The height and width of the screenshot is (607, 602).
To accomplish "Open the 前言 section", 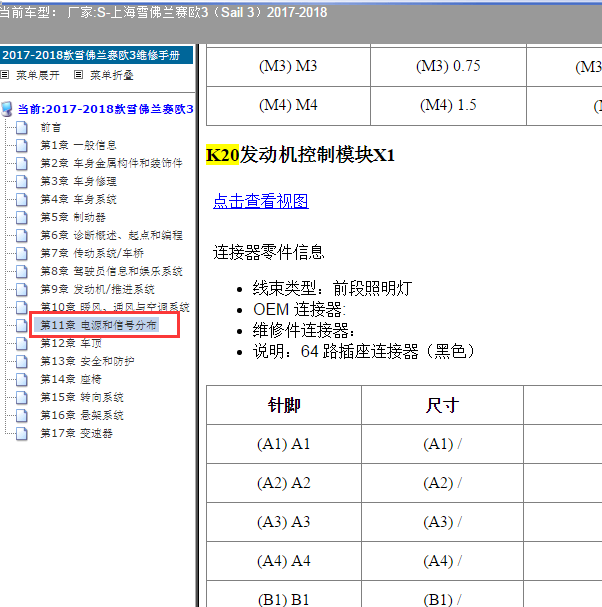I will [51, 127].
